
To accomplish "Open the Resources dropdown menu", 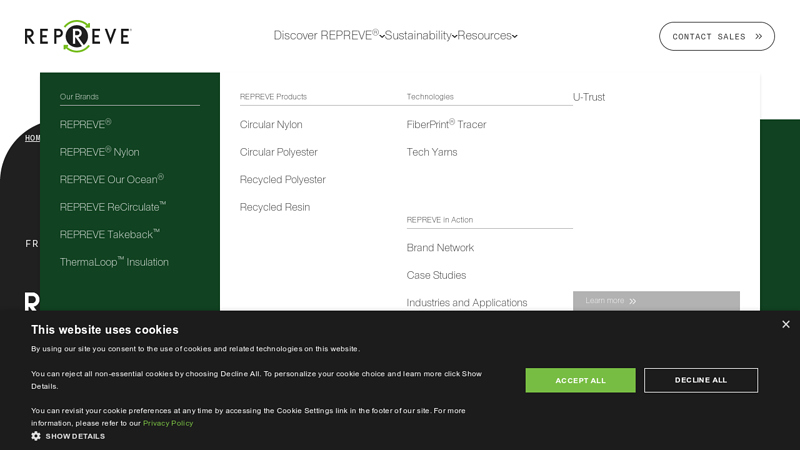I will click(487, 35).
